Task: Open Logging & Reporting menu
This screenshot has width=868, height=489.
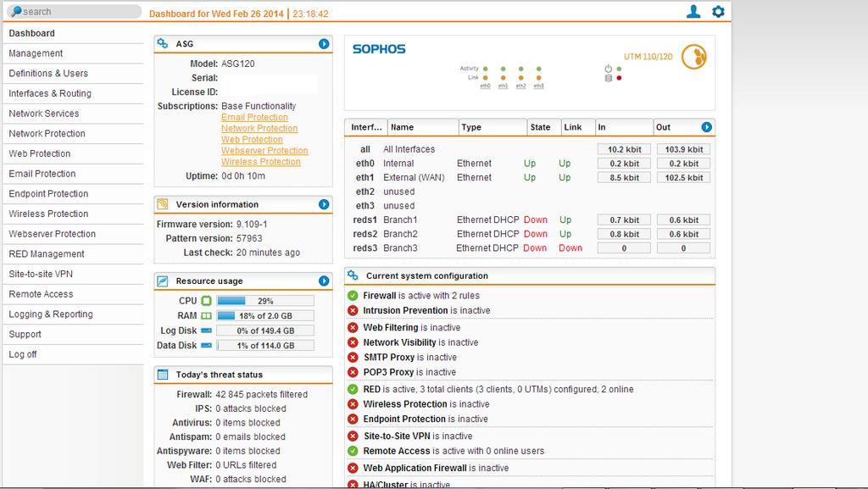Action: 73,314
